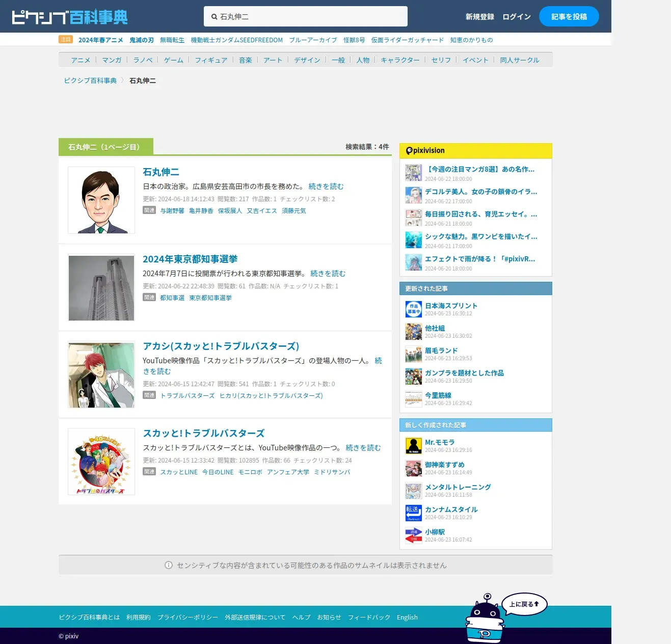Click the related tag 都知事選

point(172,298)
